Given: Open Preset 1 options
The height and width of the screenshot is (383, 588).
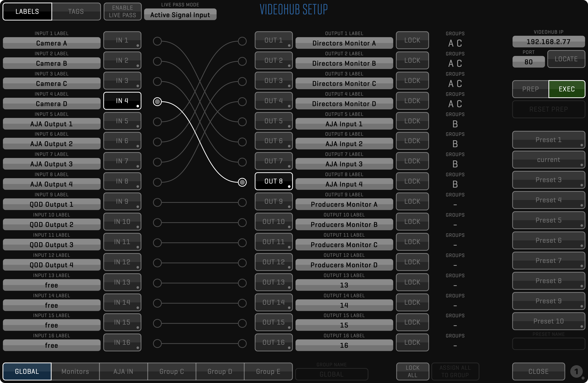Looking at the screenshot, I should pos(548,140).
